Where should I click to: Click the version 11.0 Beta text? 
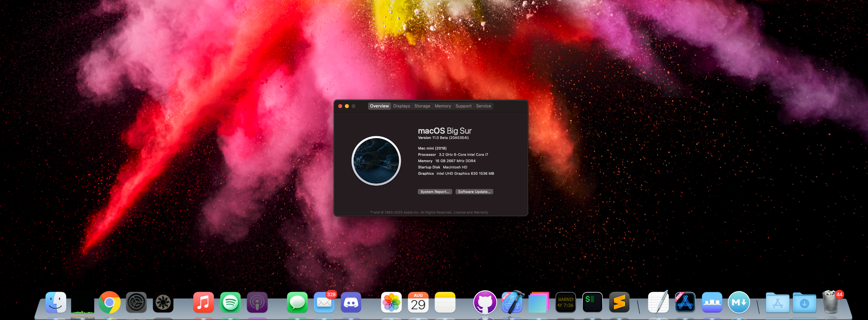pyautogui.click(x=443, y=138)
